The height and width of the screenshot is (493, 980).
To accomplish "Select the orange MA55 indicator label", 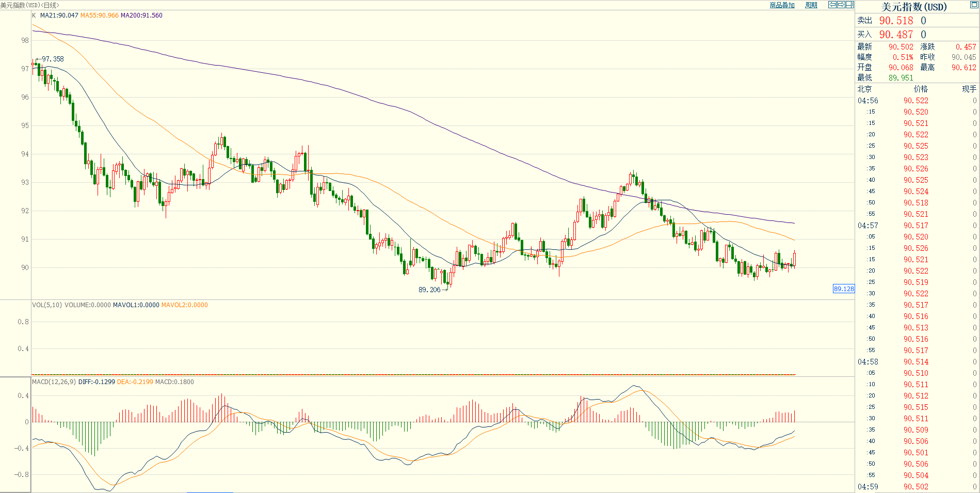I will point(99,15).
